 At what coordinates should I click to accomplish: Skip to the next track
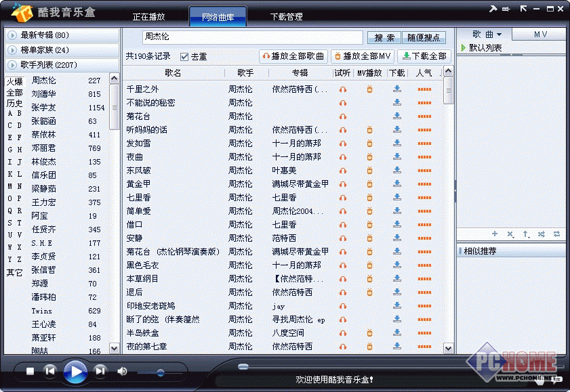click(x=100, y=371)
